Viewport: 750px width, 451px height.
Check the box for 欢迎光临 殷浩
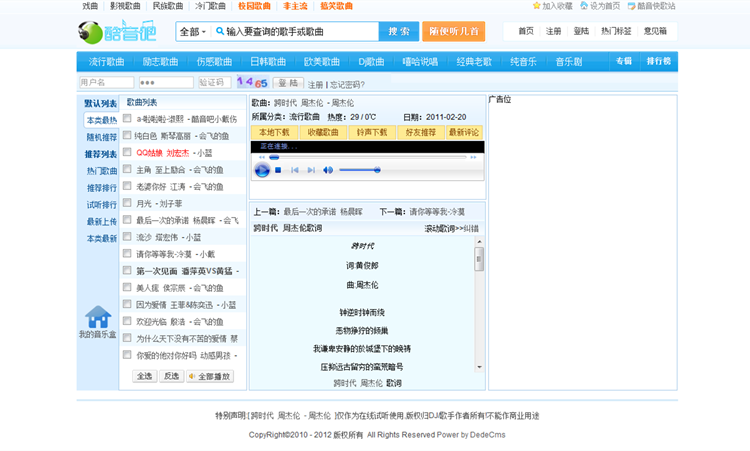click(x=127, y=321)
